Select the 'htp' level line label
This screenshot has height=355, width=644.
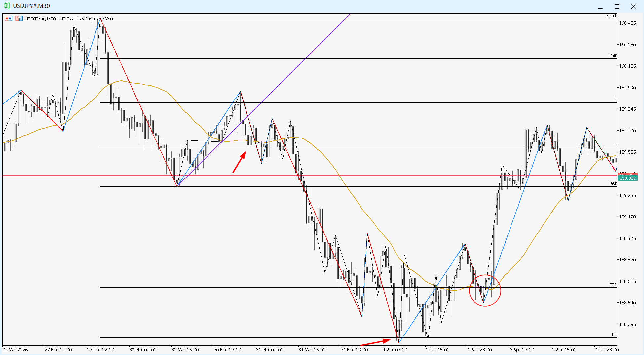click(613, 284)
